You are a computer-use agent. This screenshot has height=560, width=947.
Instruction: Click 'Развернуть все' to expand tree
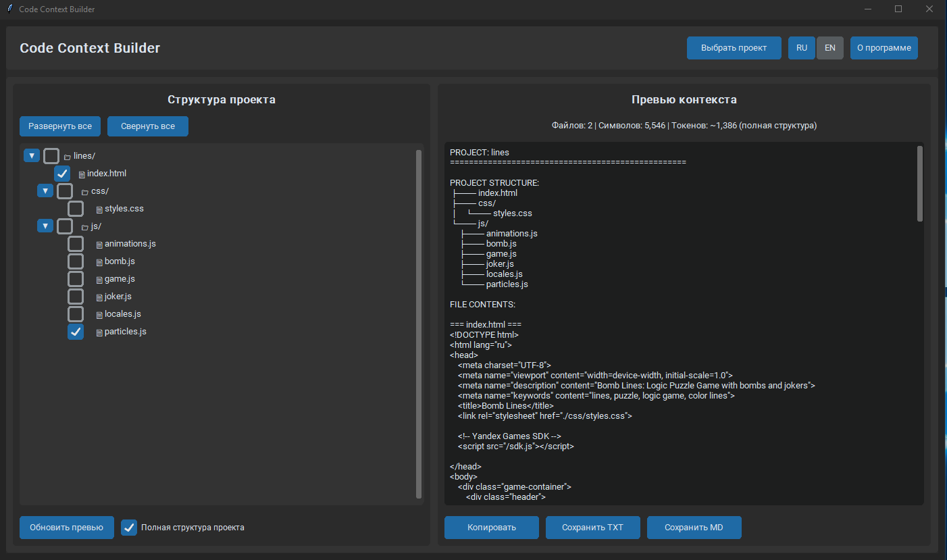[x=60, y=126]
